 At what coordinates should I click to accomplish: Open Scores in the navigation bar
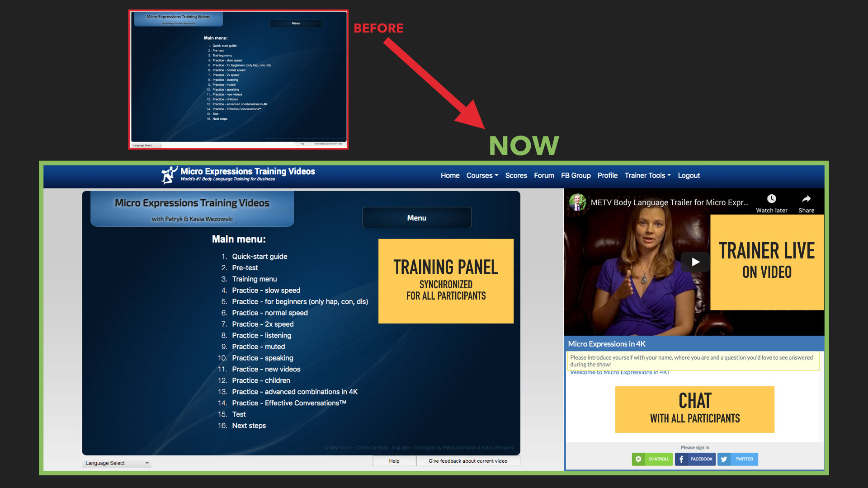point(516,175)
